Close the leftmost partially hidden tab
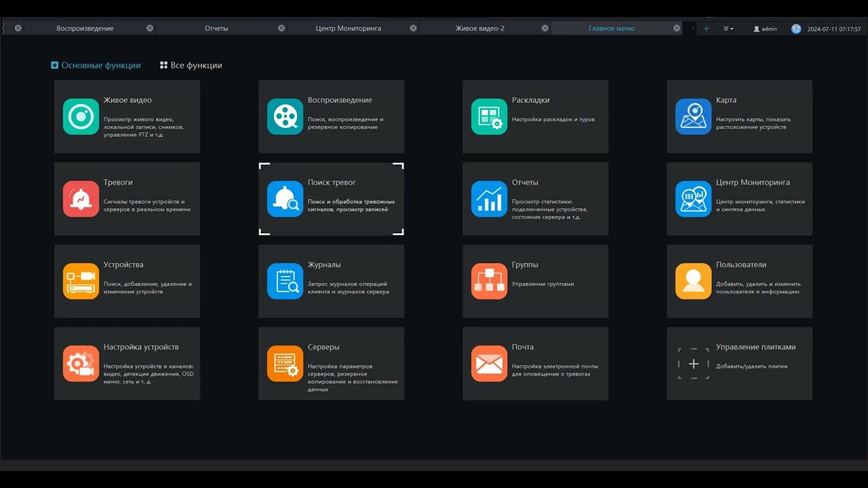The image size is (868, 488). [x=18, y=28]
